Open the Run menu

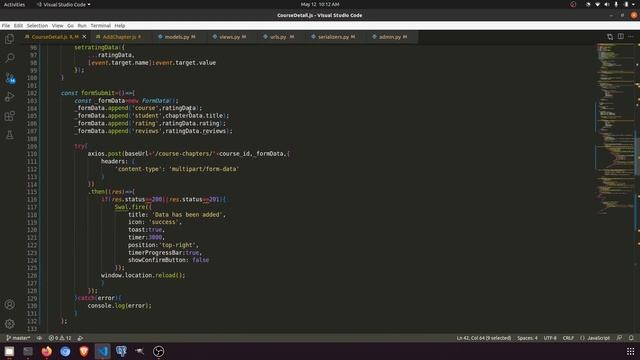(82, 25)
